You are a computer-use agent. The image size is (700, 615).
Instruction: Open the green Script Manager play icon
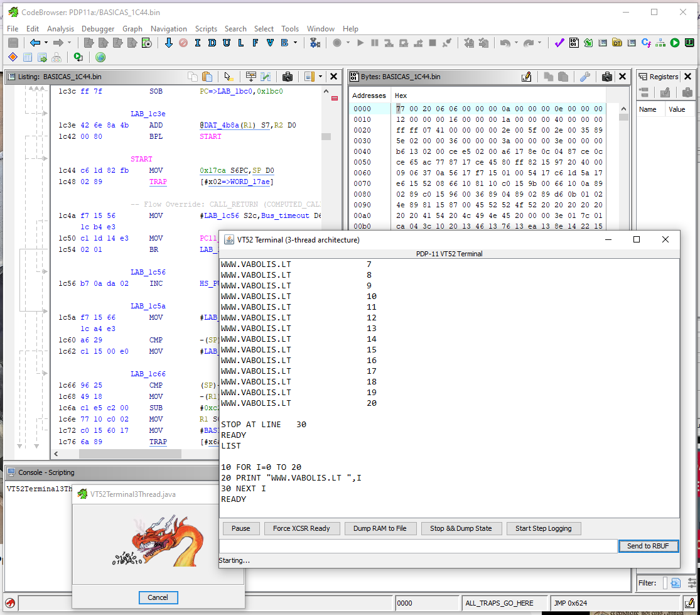click(675, 43)
